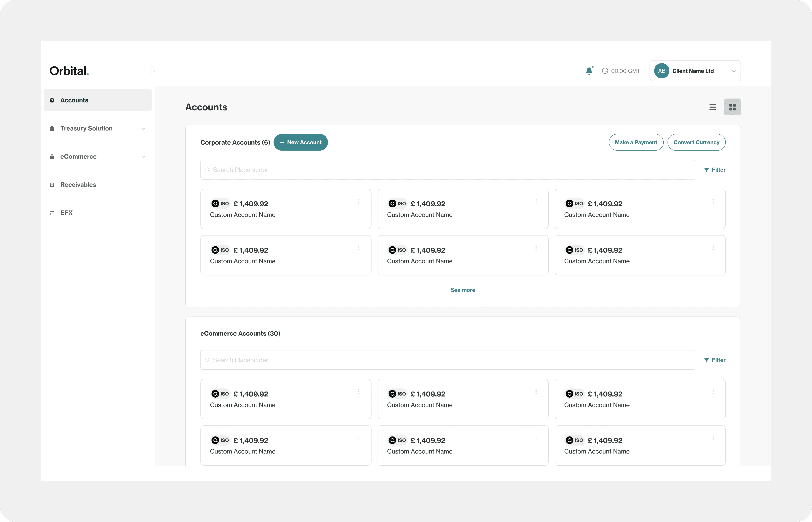
Task: Expand the eCommerce sidebar chevron
Action: pyautogui.click(x=143, y=157)
